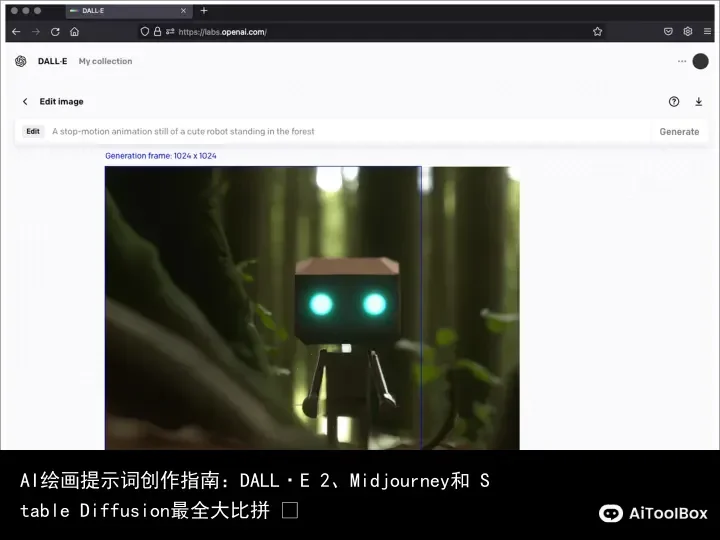
Task: Open site permissions icon in address bar
Action: point(170,32)
